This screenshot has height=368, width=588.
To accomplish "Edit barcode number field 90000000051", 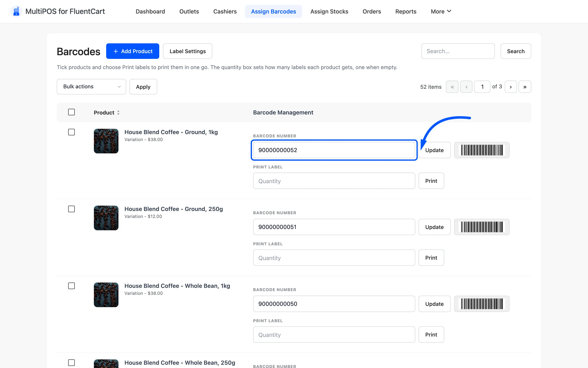I will pos(334,227).
